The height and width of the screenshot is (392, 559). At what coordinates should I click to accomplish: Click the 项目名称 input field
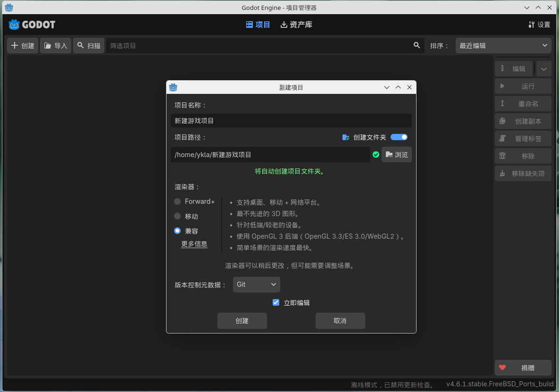click(291, 121)
